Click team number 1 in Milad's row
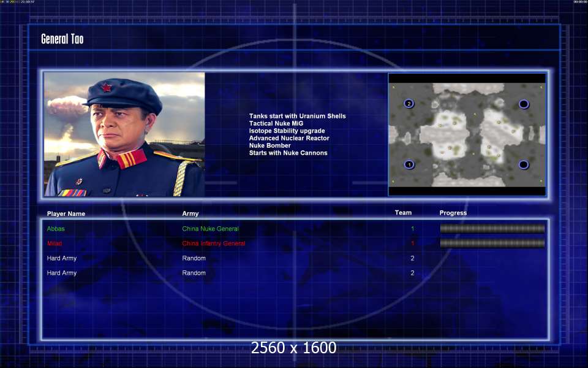Screen dimensions: 588x368 pos(412,243)
